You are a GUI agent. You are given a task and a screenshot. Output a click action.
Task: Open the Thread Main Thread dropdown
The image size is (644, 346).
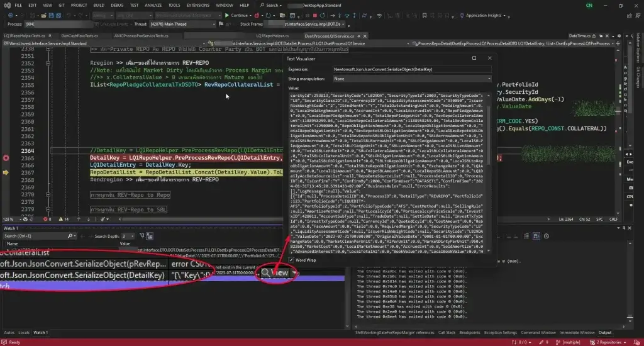(182, 25)
